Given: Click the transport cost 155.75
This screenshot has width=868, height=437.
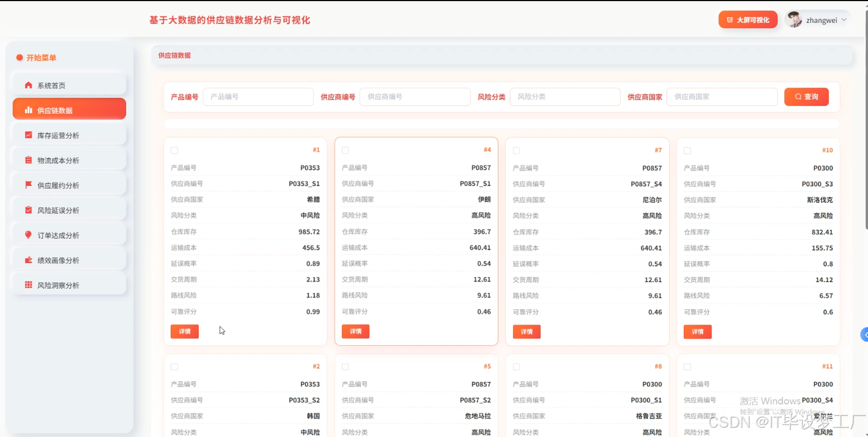Looking at the screenshot, I should [x=822, y=248].
